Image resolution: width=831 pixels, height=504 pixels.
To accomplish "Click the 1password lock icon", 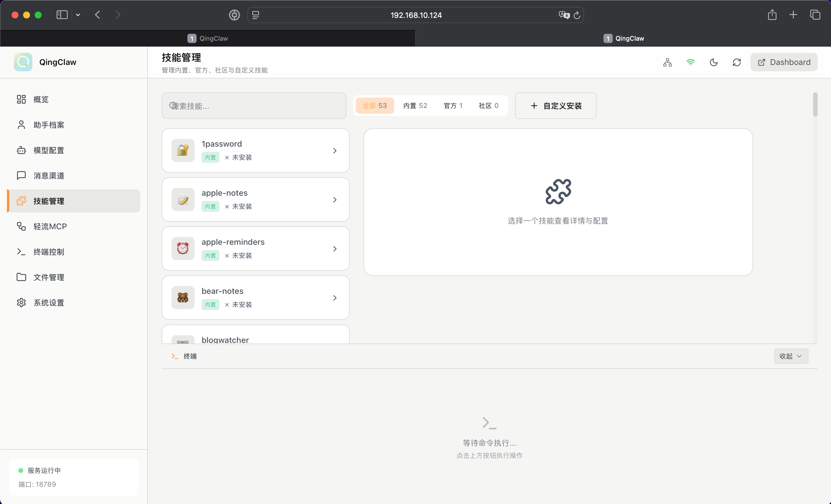I will (183, 150).
